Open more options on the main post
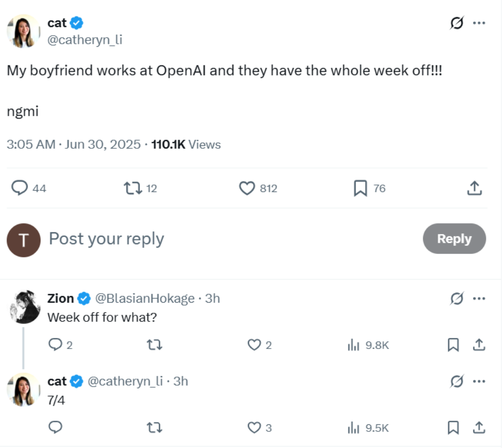 pyautogui.click(x=479, y=23)
